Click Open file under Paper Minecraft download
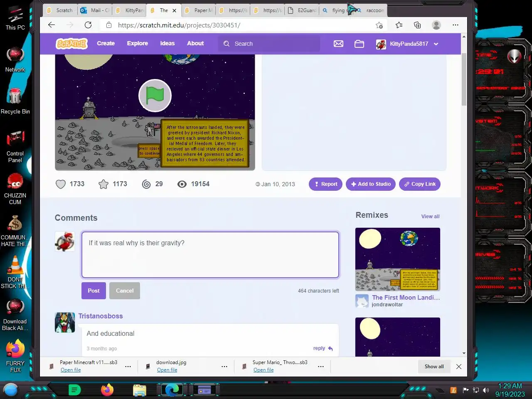Image resolution: width=532 pixels, height=399 pixels. (71, 370)
